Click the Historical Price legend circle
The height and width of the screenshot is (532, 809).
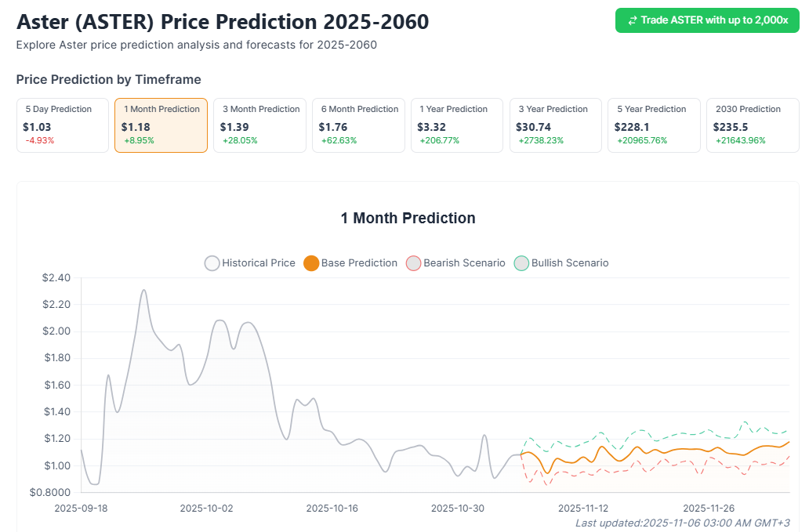point(212,263)
